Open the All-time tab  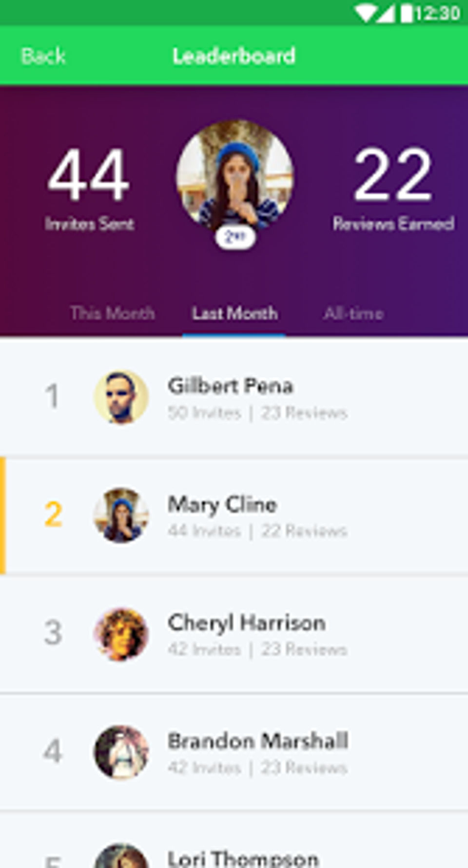[x=353, y=313]
